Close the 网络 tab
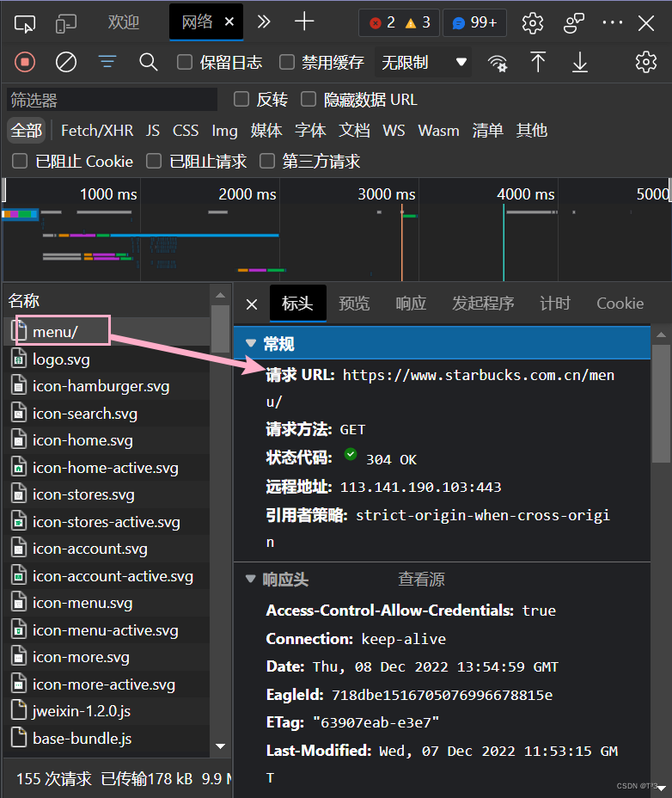 (x=229, y=21)
